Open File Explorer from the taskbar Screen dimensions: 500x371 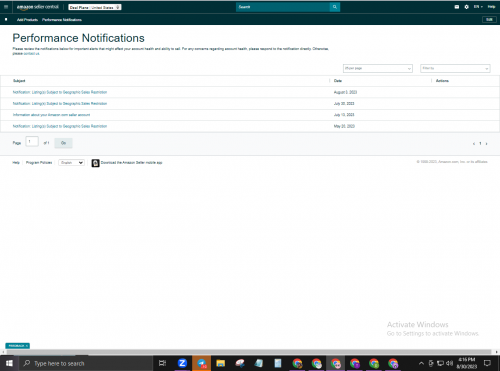pos(220,363)
